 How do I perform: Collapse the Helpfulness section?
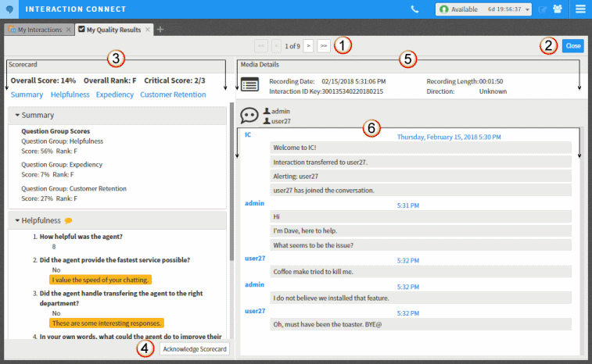pos(17,221)
